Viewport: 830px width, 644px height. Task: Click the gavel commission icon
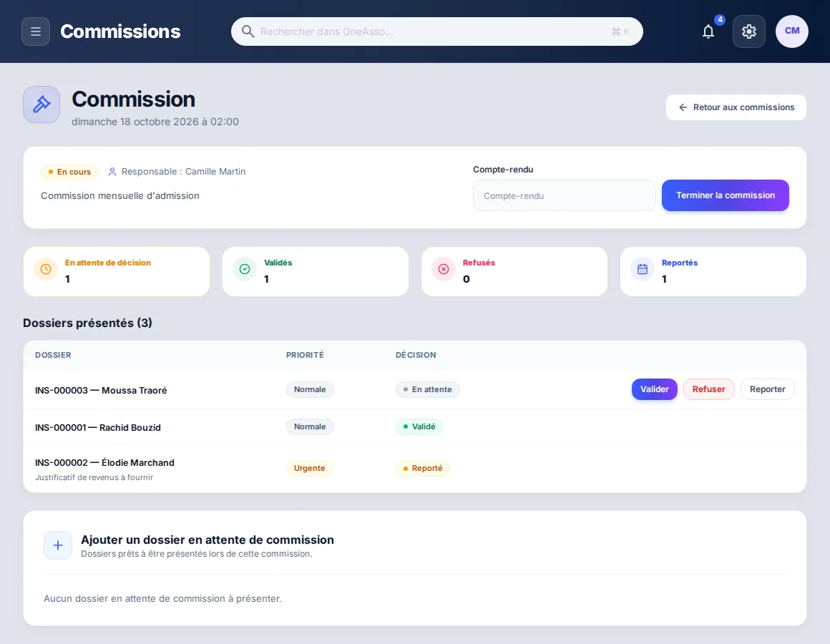41,104
